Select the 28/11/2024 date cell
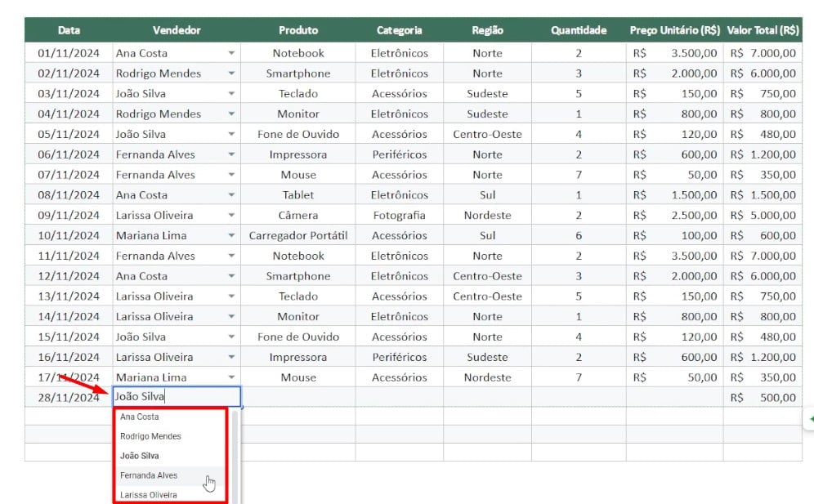 point(69,398)
